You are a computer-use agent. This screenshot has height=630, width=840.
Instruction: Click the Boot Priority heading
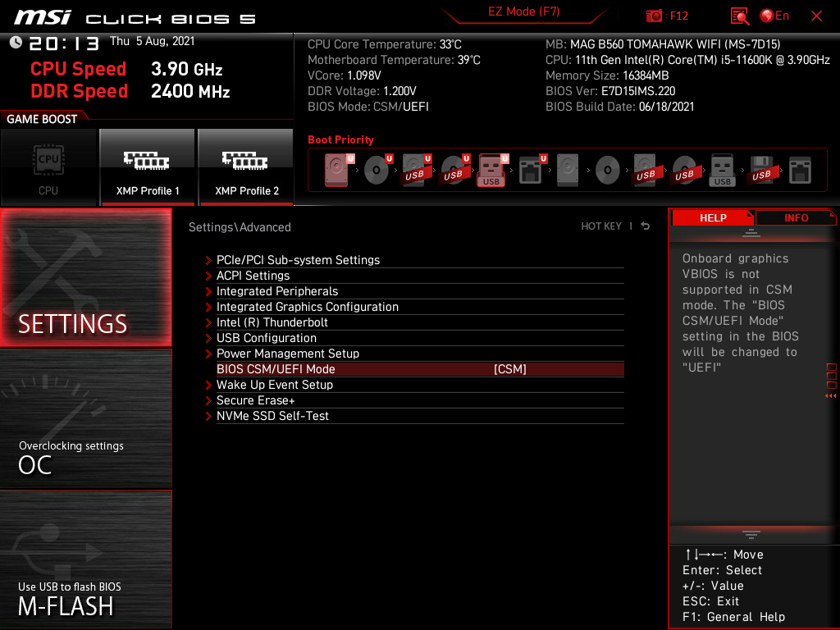340,139
